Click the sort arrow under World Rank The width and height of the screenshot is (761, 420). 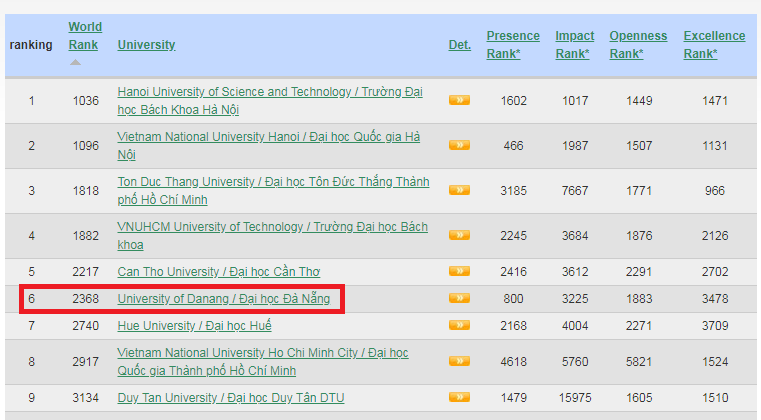pos(75,62)
